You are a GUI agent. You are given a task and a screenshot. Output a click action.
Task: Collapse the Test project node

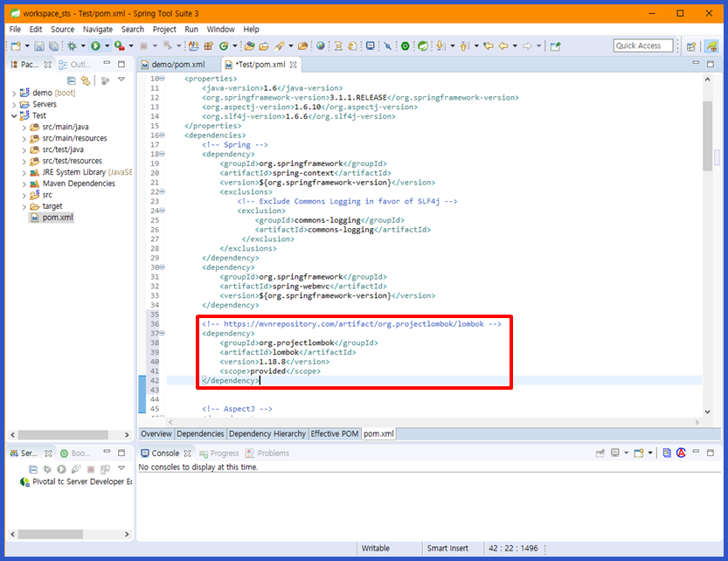click(x=14, y=115)
